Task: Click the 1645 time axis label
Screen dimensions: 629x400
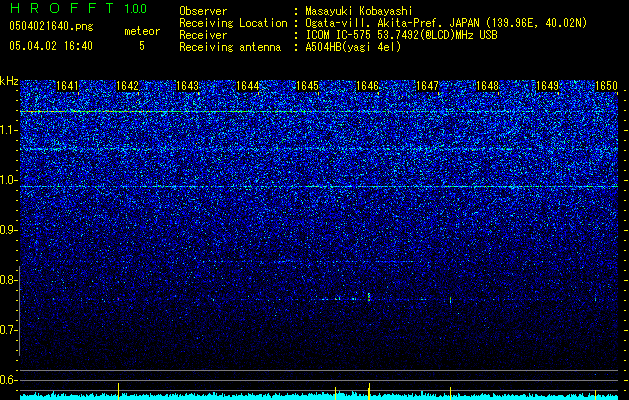Action: tap(307, 86)
